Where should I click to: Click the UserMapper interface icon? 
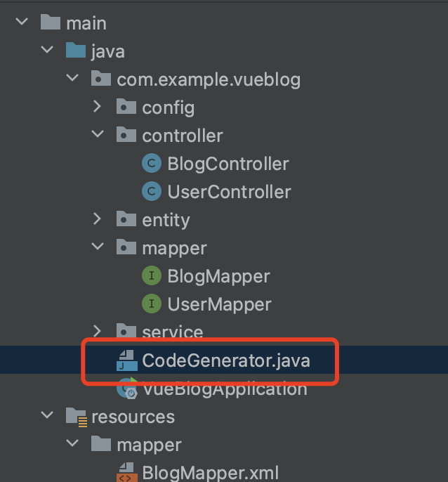151,304
